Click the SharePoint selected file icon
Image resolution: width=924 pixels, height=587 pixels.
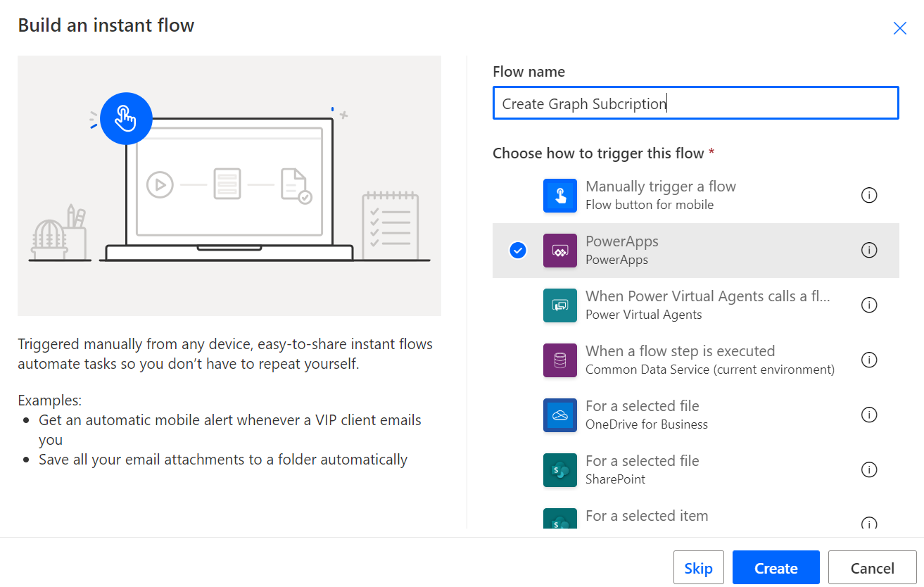[560, 470]
